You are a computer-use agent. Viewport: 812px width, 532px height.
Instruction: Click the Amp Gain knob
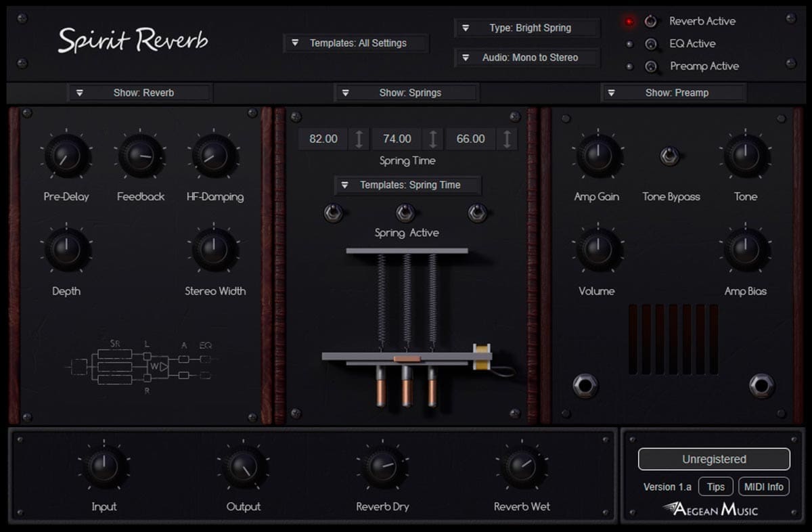click(597, 156)
